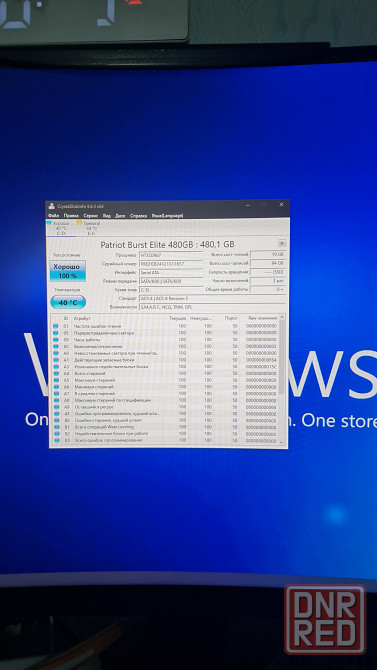377x670 pixels.
Task: Select the Оставшийся ресурс attribute row
Action: click(x=165, y=407)
